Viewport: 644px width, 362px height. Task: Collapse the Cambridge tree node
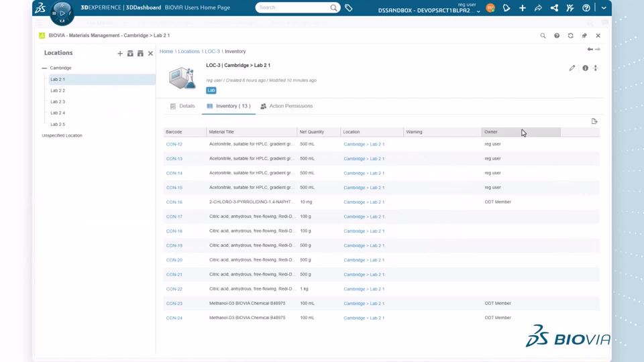click(x=44, y=68)
